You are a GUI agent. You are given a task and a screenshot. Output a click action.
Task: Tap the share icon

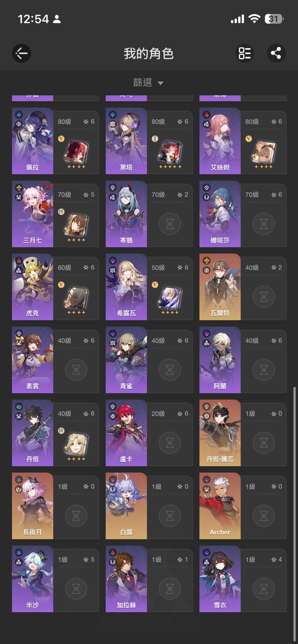tap(276, 53)
